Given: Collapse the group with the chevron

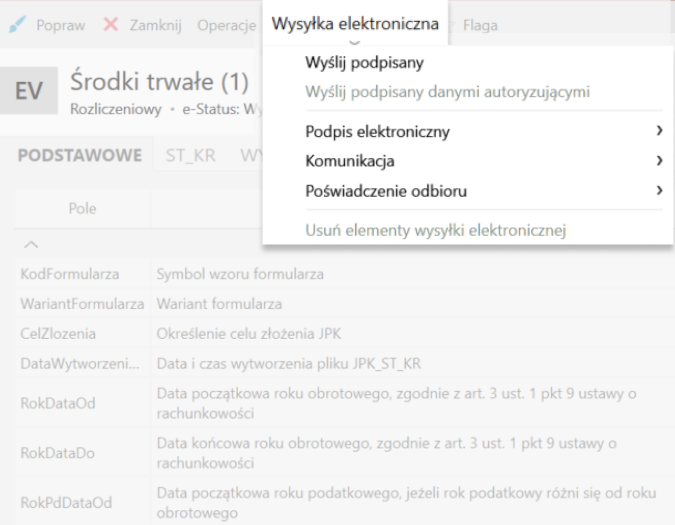Looking at the screenshot, I should [x=30, y=245].
